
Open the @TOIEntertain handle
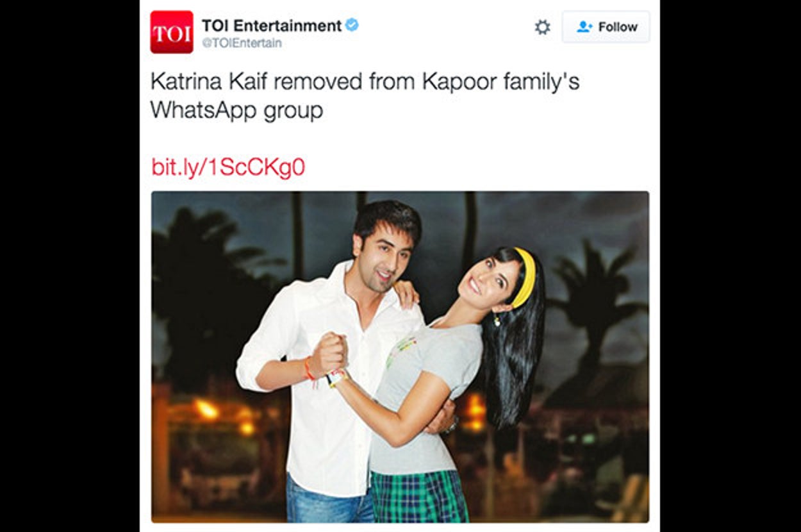click(242, 44)
